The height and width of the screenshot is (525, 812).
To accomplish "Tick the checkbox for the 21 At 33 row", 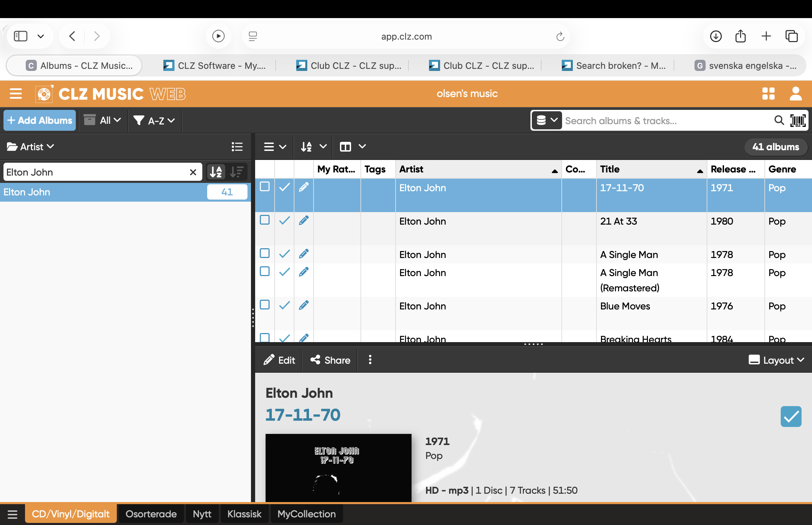I will [x=265, y=220].
